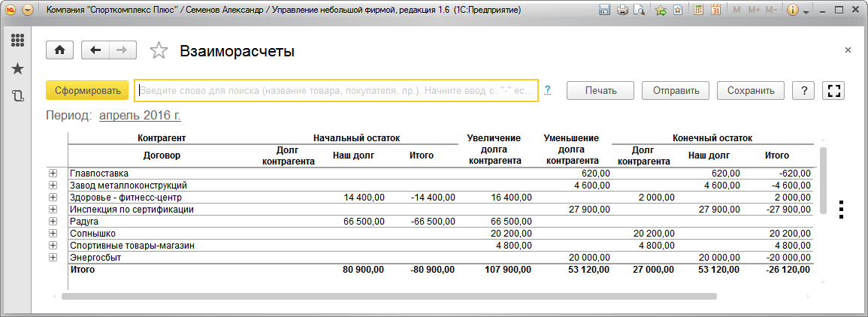Focus the report search input field

pos(337,91)
